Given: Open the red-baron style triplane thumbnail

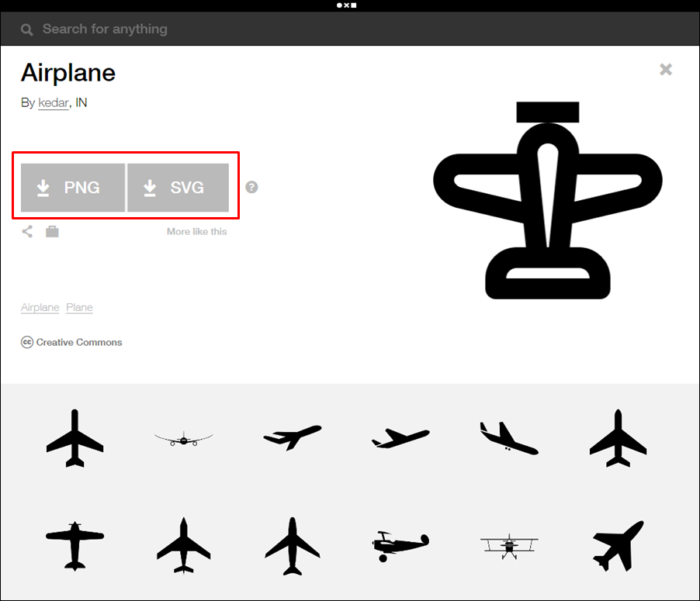Looking at the screenshot, I should pyautogui.click(x=400, y=546).
